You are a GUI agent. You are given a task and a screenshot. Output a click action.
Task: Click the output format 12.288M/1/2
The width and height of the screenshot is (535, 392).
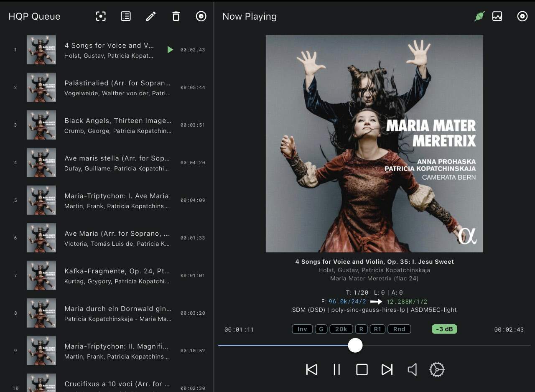point(407,302)
